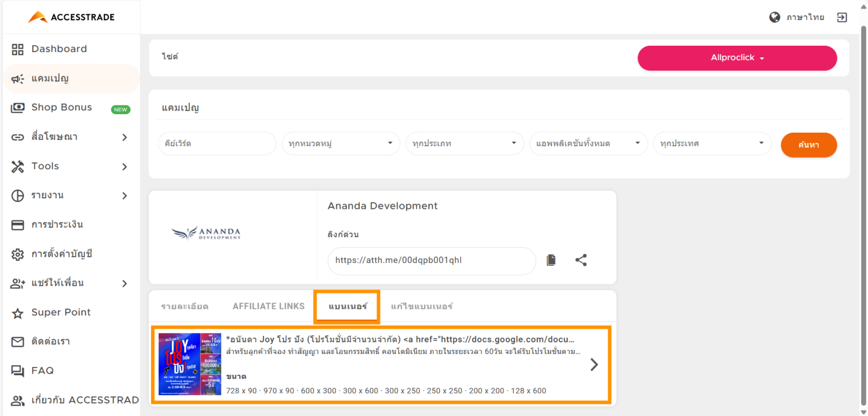Open the Dashboard from the sidebar icon
The width and height of the screenshot is (868, 416).
pyautogui.click(x=17, y=49)
